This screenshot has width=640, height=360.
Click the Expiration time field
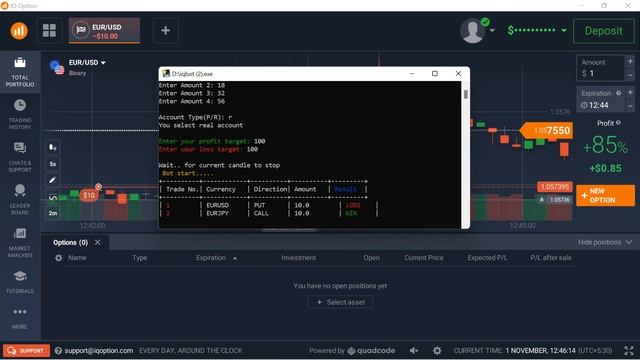click(600, 99)
